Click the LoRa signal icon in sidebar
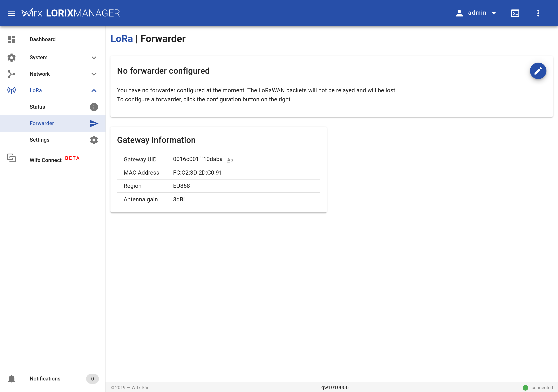This screenshot has width=558, height=392. pyautogui.click(x=12, y=90)
